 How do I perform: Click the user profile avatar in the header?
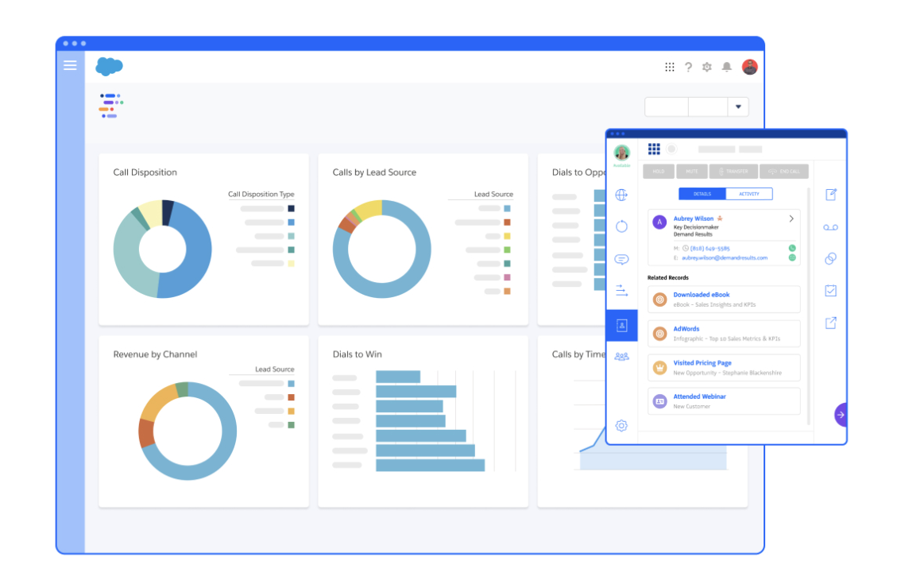point(749,67)
